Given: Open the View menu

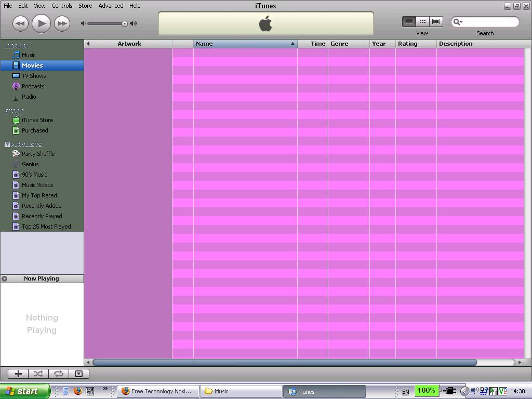Looking at the screenshot, I should click(x=39, y=6).
